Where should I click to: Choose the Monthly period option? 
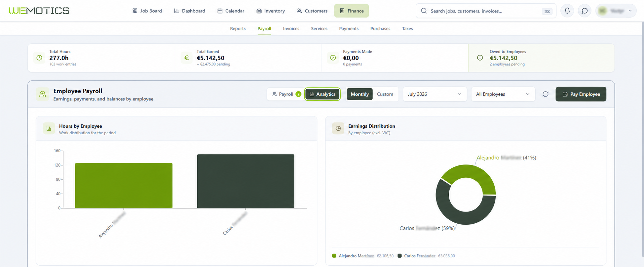click(360, 94)
